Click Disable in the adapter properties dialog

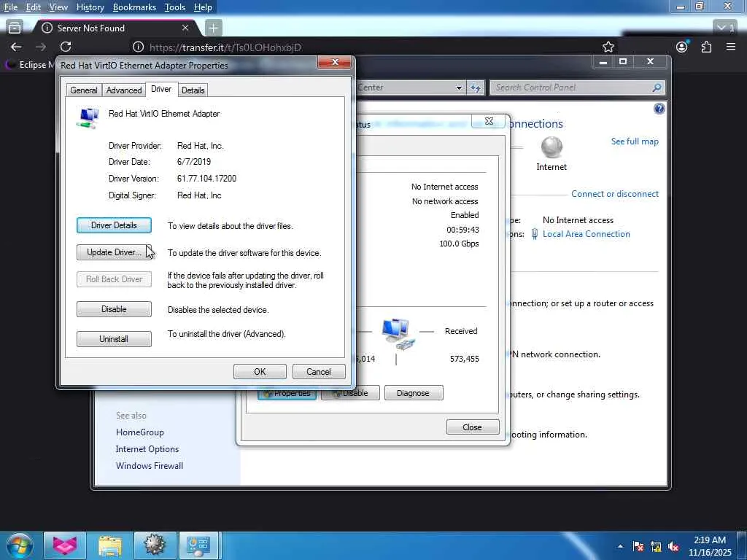[114, 309]
